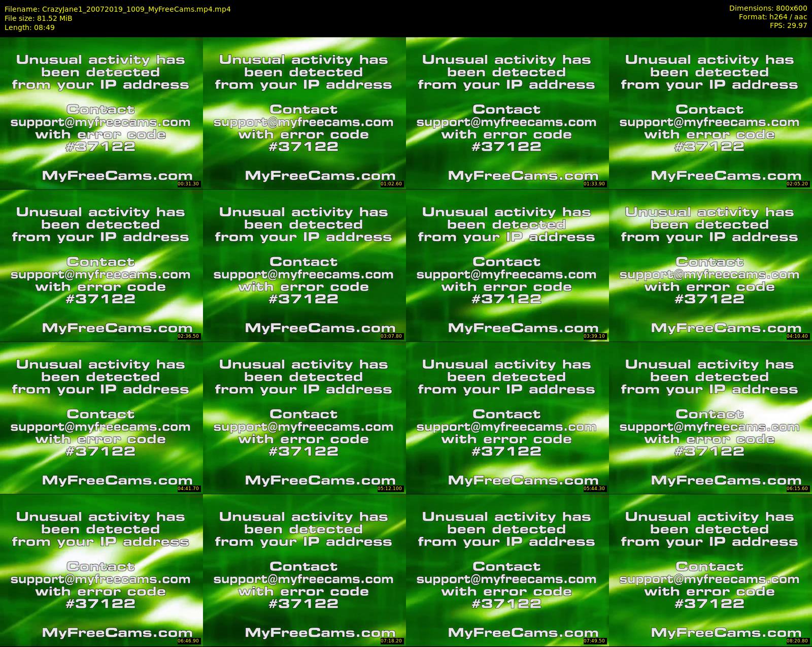Viewport: 812px width, 647px height.
Task: Click the "Format: h264 / aac" text
Action: (773, 17)
